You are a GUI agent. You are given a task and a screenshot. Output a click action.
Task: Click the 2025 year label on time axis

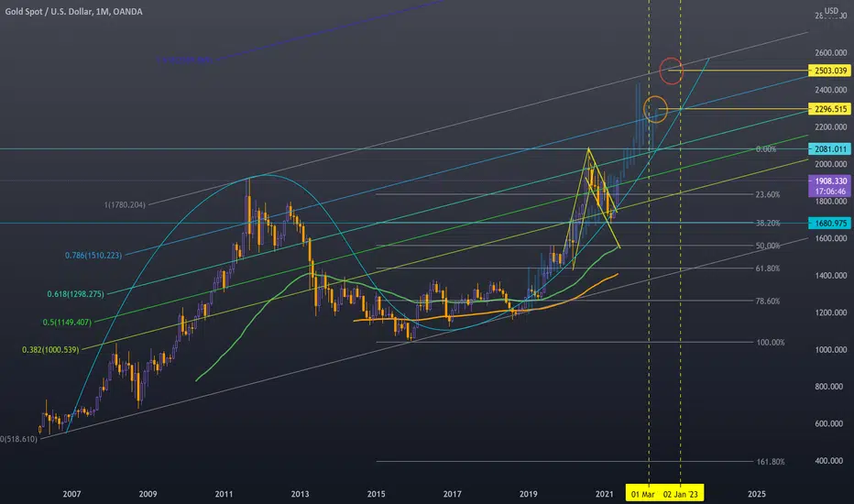(757, 494)
